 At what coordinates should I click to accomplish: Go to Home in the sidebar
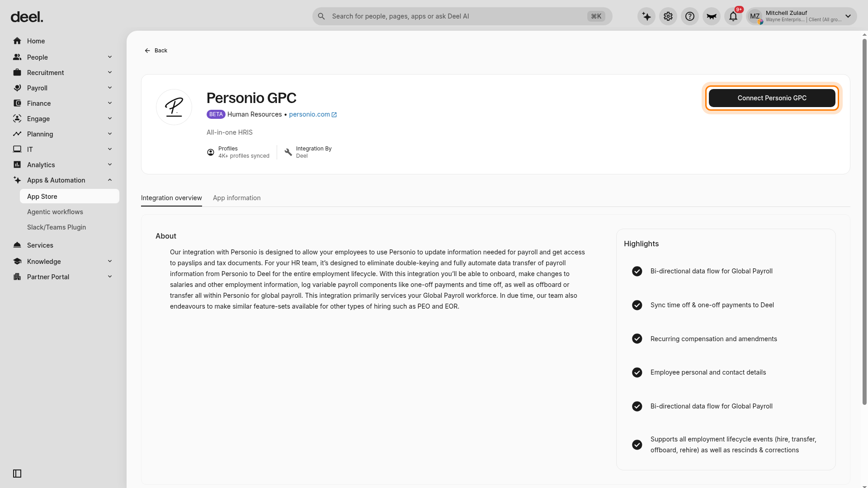(x=62, y=41)
